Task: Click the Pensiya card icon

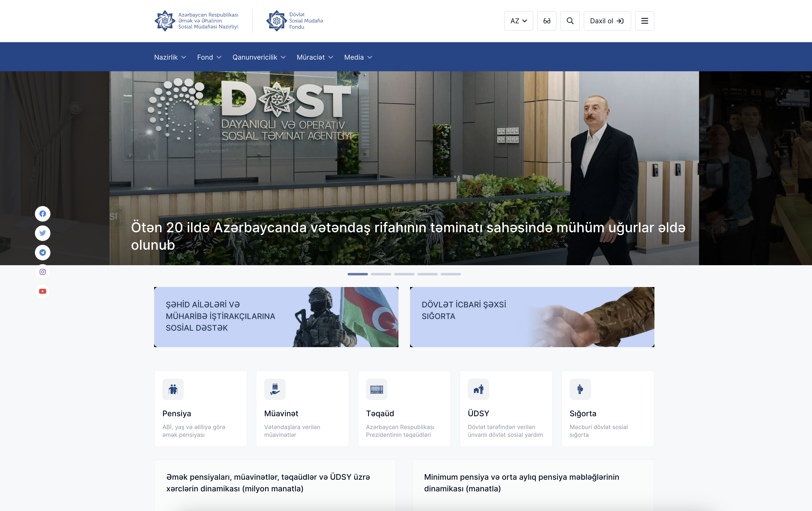Action: [173, 389]
